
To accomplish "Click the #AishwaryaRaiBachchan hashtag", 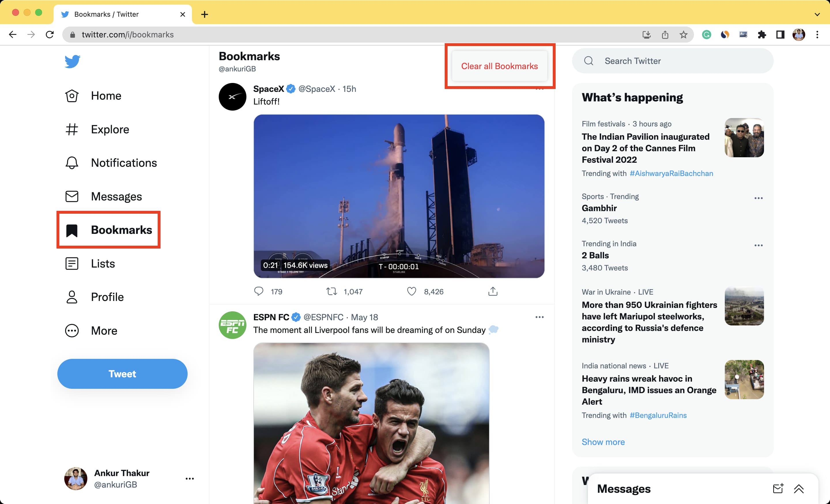I will [x=671, y=173].
